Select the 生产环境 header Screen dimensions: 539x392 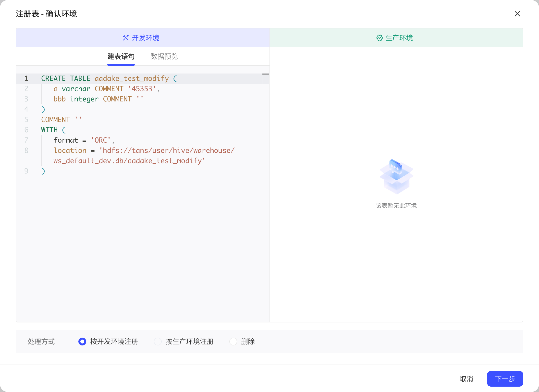click(x=396, y=38)
